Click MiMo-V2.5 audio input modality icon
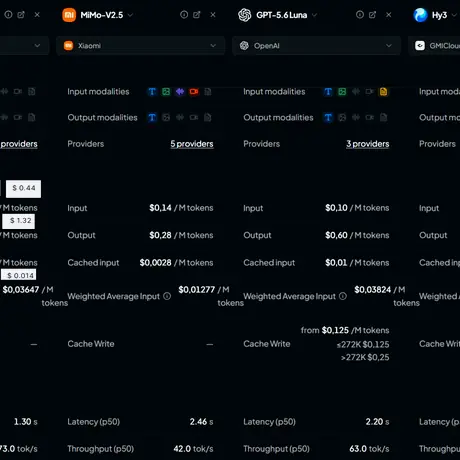 click(180, 92)
